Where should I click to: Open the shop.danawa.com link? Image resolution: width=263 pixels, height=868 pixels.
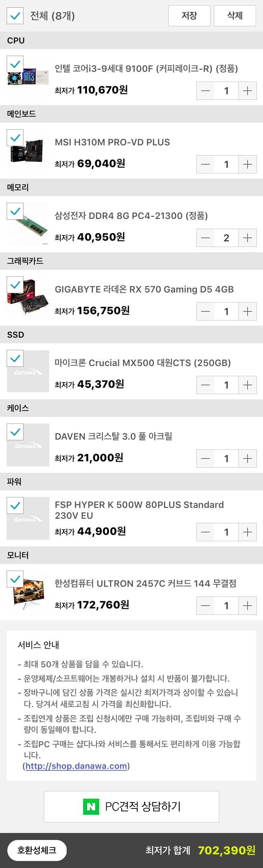click(76, 766)
